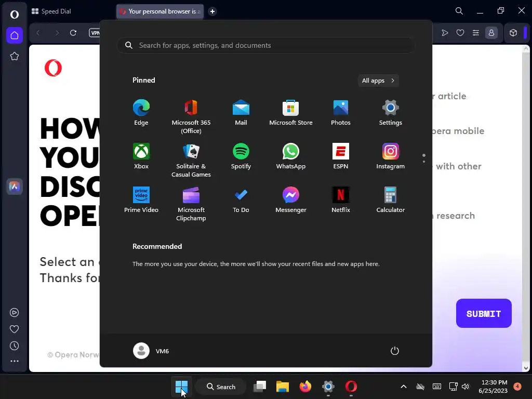This screenshot has width=532, height=399.
Task: Go to the next pinned apps page dot
Action: point(424,162)
